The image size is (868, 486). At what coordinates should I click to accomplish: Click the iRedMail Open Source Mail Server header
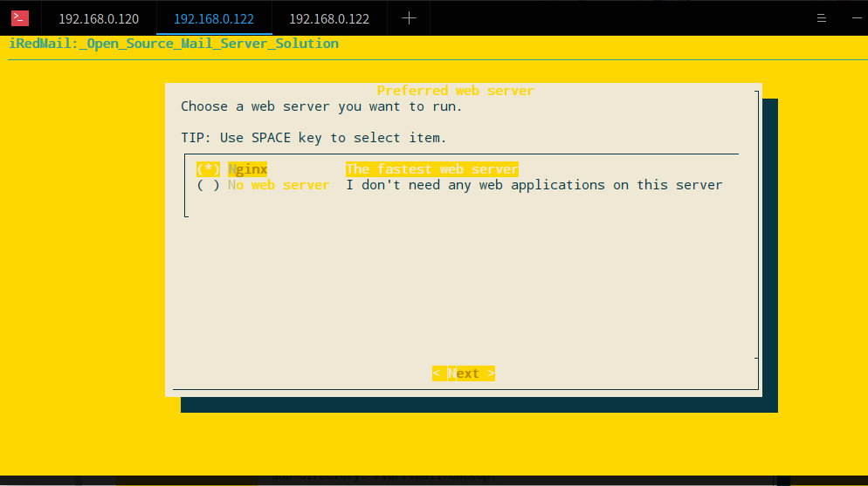pos(173,44)
